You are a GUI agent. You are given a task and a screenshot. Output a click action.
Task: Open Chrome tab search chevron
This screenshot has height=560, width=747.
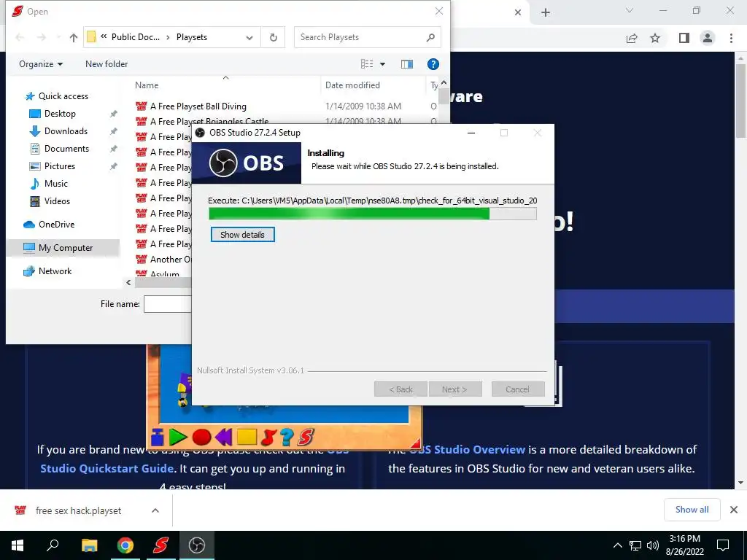pyautogui.click(x=630, y=10)
